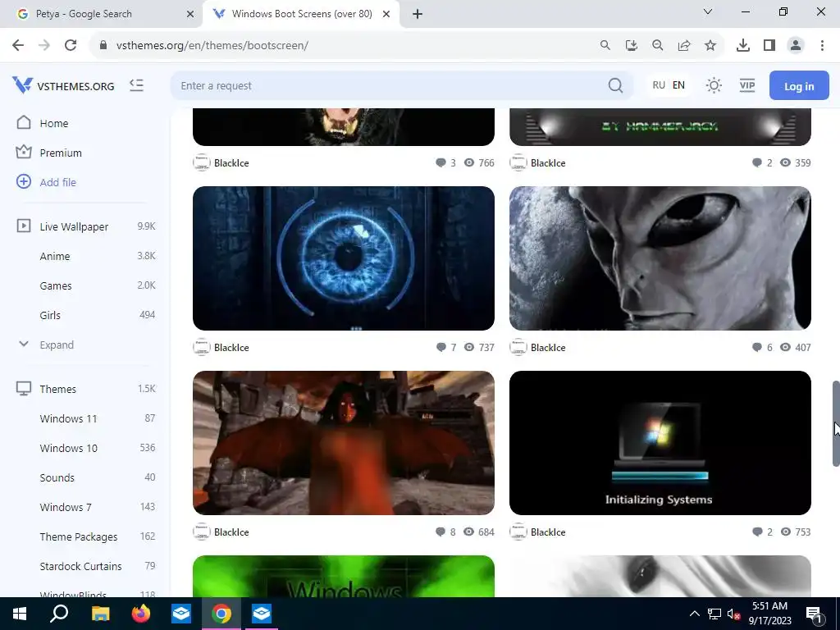This screenshot has height=630, width=840.
Task: Toggle the light/dark theme sun icon
Action: (714, 85)
